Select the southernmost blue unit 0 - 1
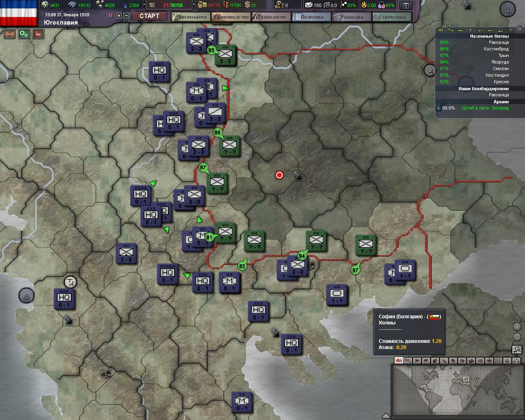 point(242,402)
